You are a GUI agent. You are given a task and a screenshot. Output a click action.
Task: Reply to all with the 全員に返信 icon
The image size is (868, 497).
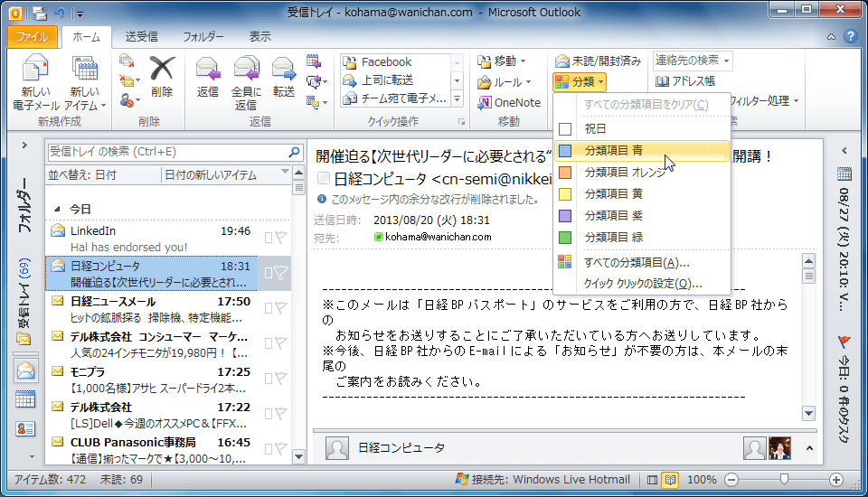pyautogui.click(x=246, y=83)
